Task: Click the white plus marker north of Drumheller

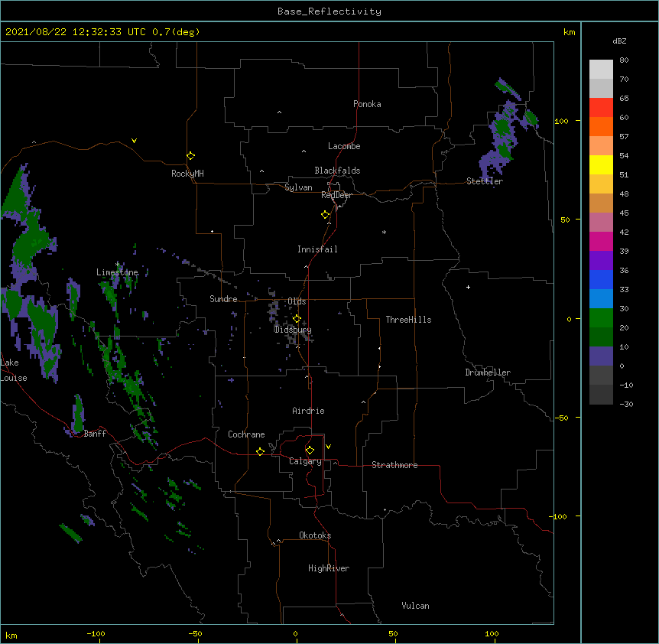Action: pyautogui.click(x=468, y=287)
